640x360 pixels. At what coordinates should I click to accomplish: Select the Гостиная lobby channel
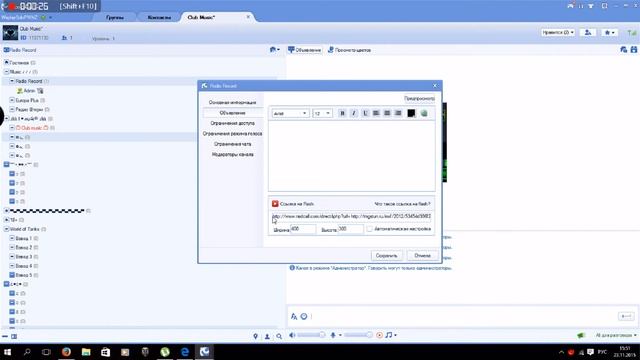coord(19,62)
